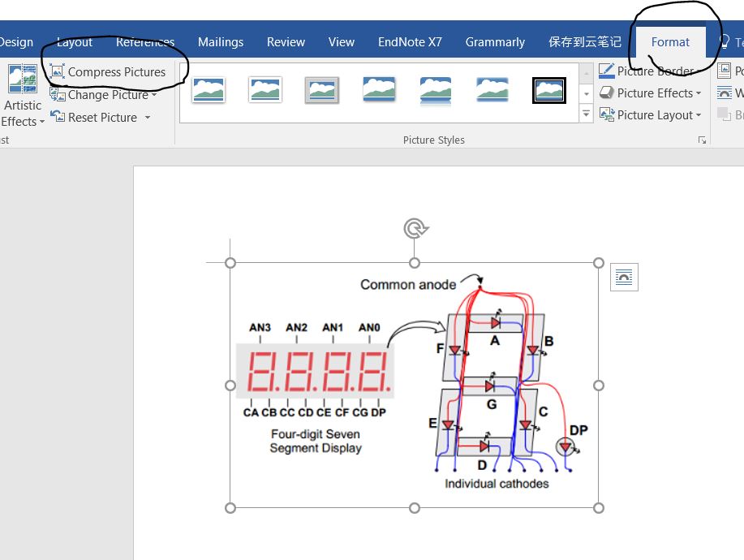Open the Review tab
The height and width of the screenshot is (560, 744).
286,42
